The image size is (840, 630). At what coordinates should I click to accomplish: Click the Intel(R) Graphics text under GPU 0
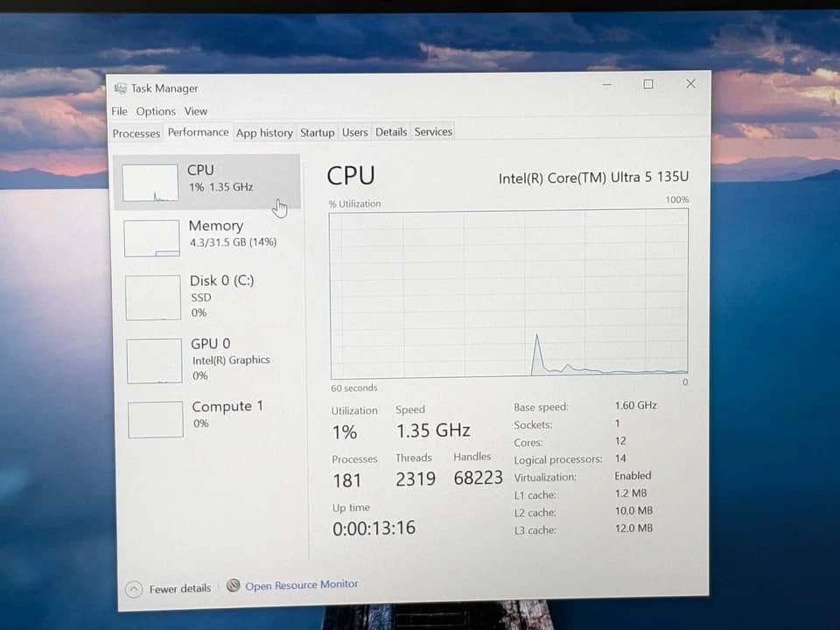tap(231, 360)
